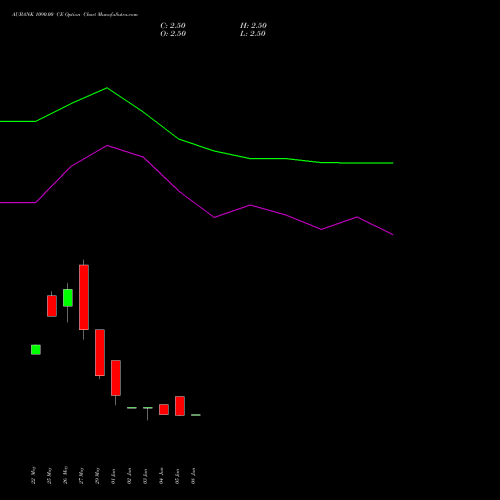Click the high price value H: 2.50
Screen dimensions: 500x500
[253, 26]
